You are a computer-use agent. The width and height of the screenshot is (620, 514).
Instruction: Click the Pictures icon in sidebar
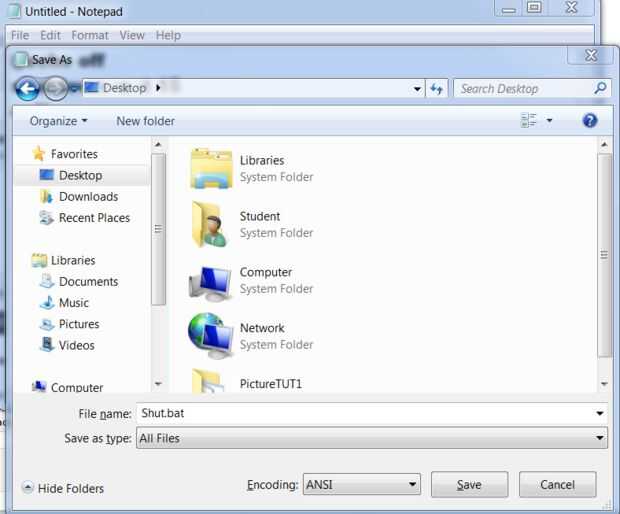pos(47,324)
